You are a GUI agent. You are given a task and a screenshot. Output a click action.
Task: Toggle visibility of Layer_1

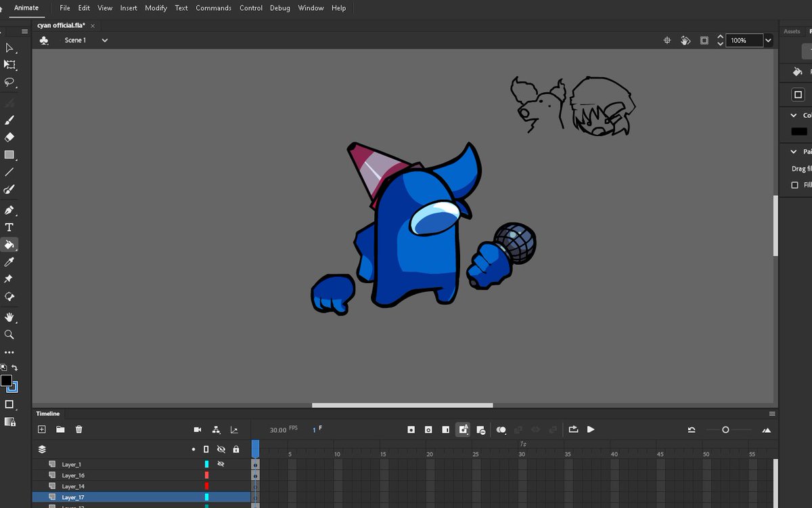click(221, 464)
